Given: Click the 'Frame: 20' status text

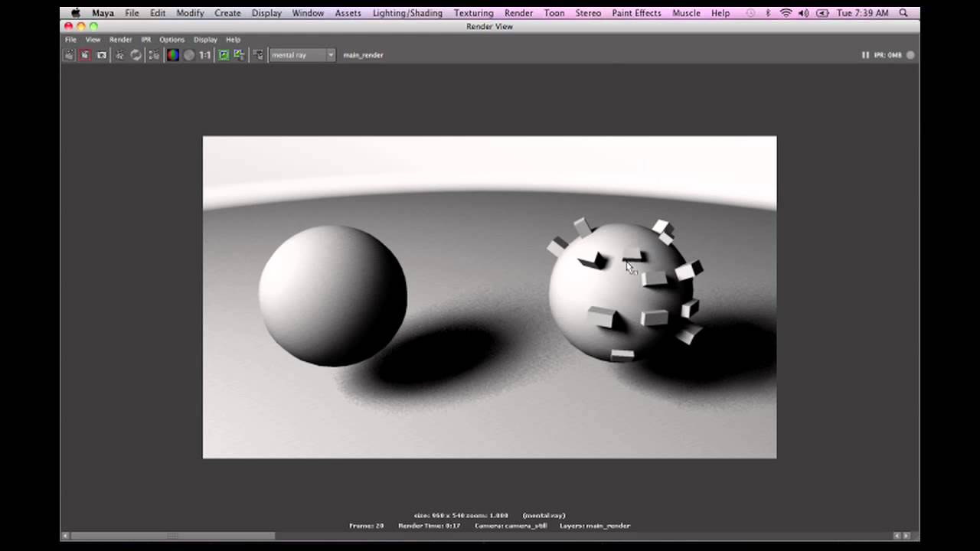Looking at the screenshot, I should tap(366, 526).
